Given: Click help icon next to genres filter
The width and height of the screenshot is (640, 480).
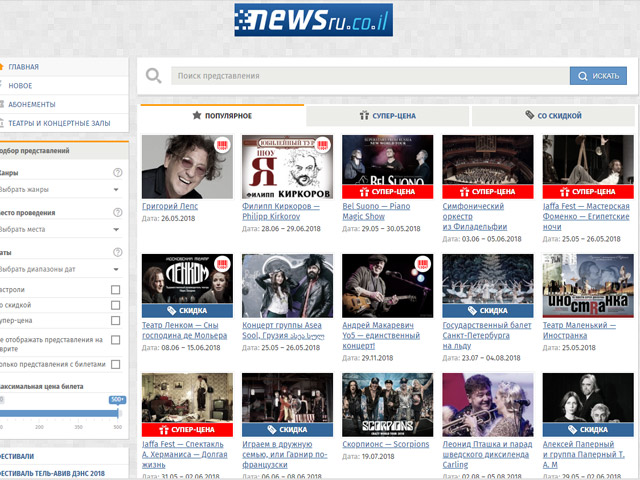Looking at the screenshot, I should tap(118, 173).
